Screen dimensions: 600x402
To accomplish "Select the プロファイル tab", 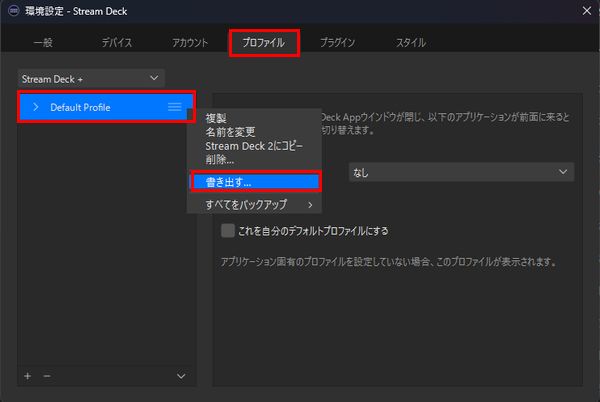I will 264,42.
